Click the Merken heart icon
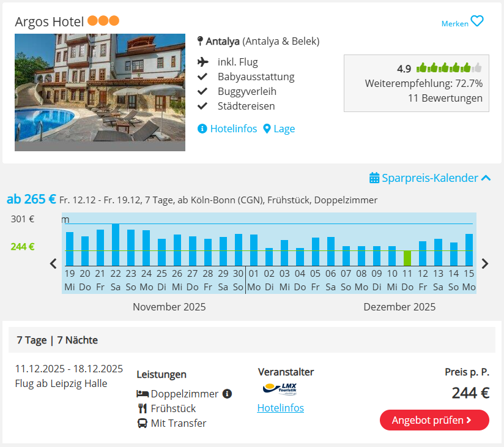 pyautogui.click(x=477, y=21)
